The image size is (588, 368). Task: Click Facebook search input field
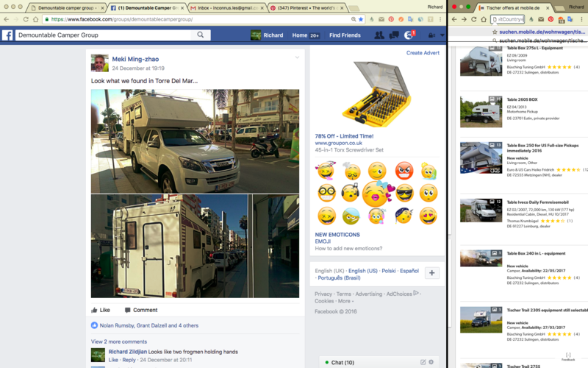tap(104, 35)
